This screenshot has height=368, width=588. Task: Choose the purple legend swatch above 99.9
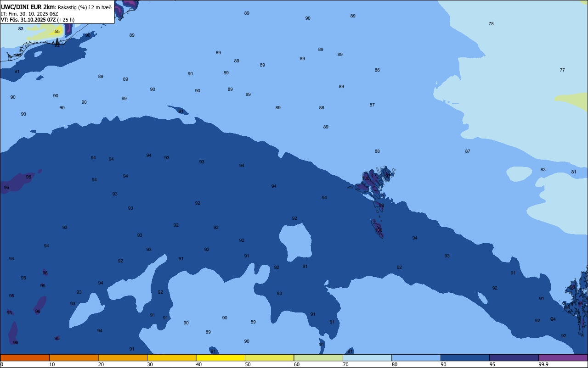coord(563,357)
